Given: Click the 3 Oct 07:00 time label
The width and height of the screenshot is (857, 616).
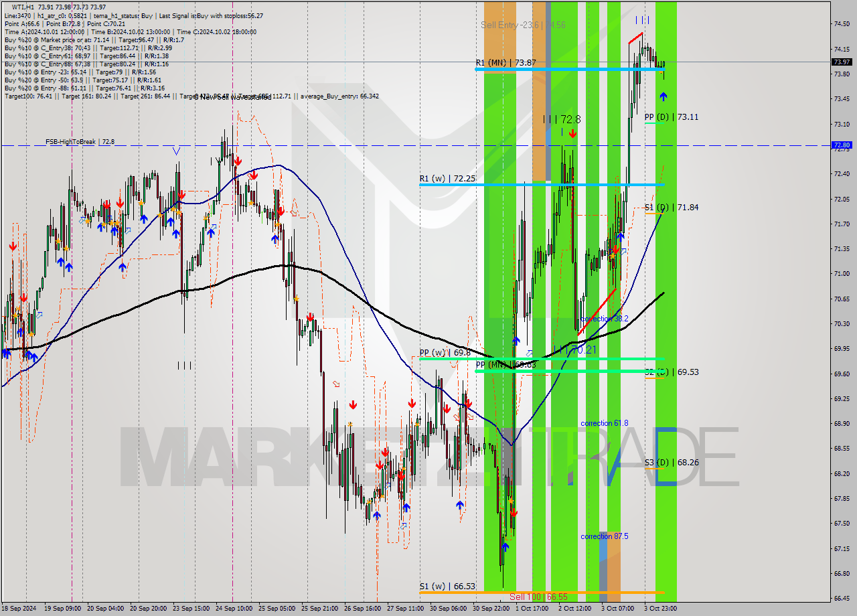Looking at the screenshot, I should [x=617, y=609].
